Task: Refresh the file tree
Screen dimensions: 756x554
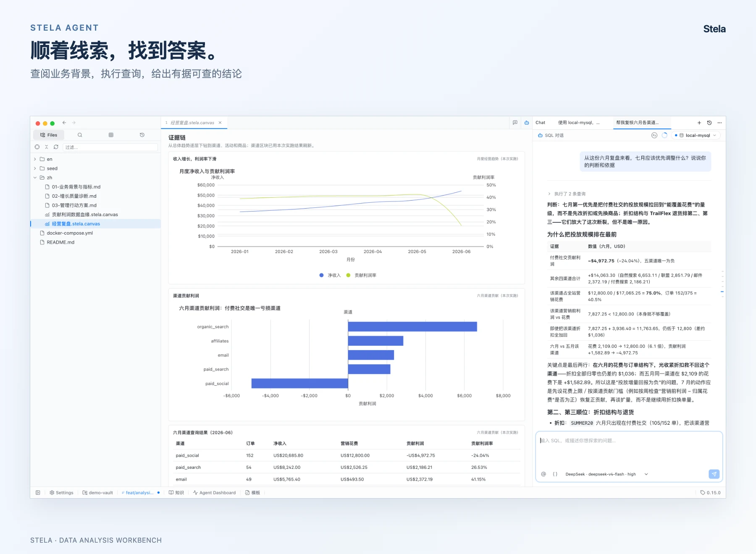Action: (56, 147)
